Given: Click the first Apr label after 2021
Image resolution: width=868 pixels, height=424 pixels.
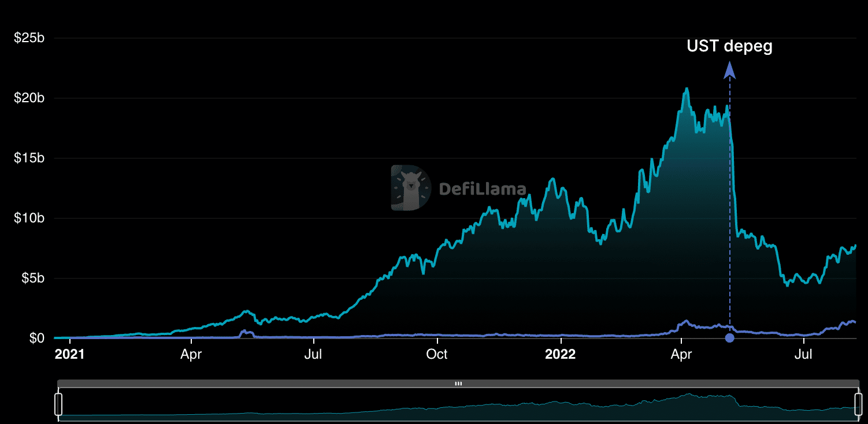Looking at the screenshot, I should 191,355.
